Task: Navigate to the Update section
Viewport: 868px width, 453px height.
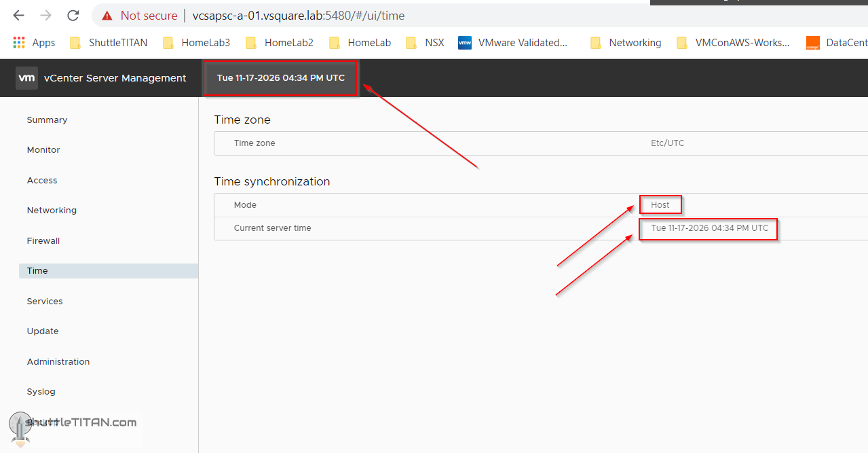Action: coord(43,331)
